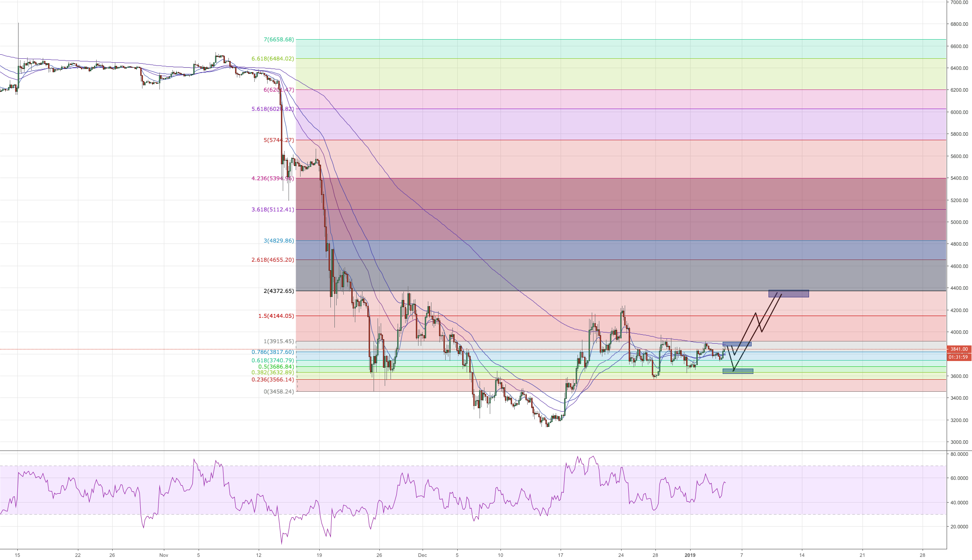Click the 0.786(3817.60) retracement label

pos(272,351)
